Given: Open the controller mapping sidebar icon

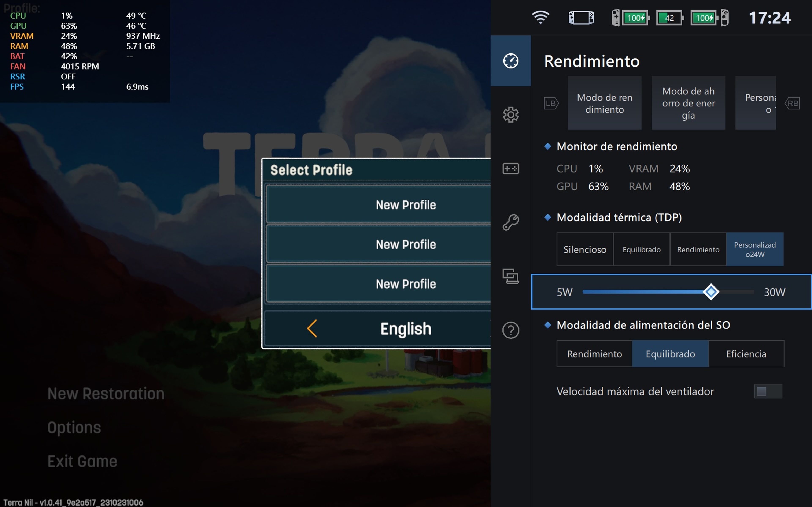Looking at the screenshot, I should click(x=511, y=168).
